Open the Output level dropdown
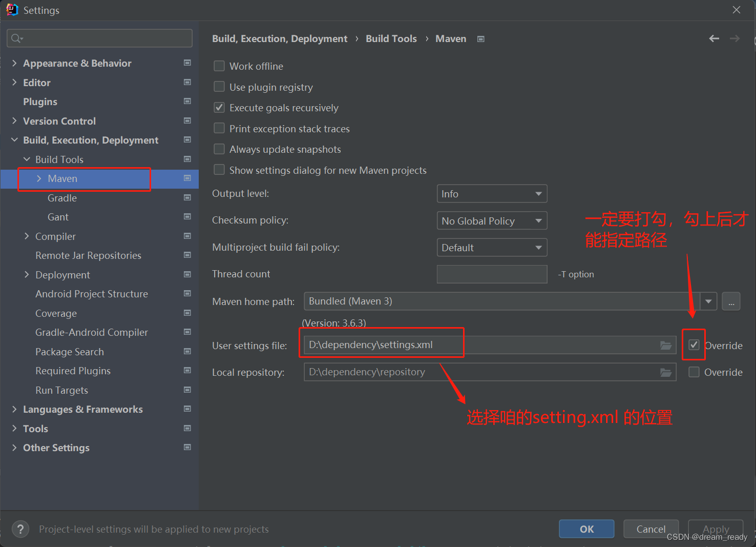Image resolution: width=756 pixels, height=547 pixels. click(x=492, y=194)
